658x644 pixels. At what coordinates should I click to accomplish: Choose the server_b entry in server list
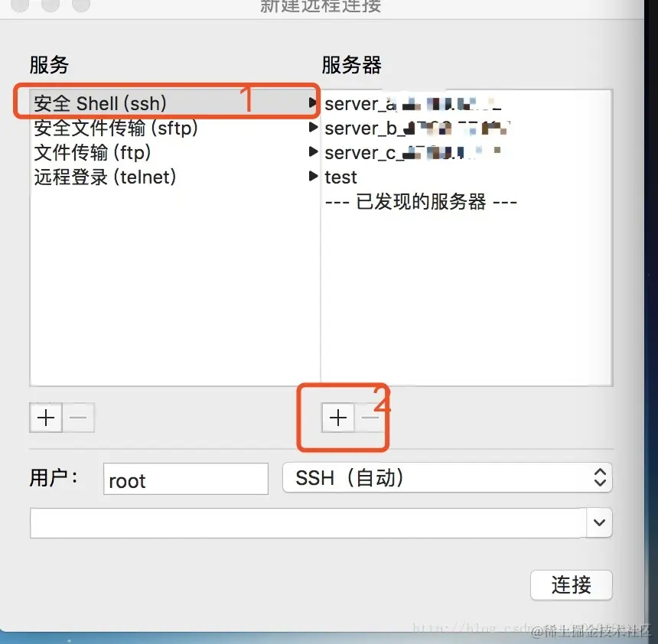[466, 128]
